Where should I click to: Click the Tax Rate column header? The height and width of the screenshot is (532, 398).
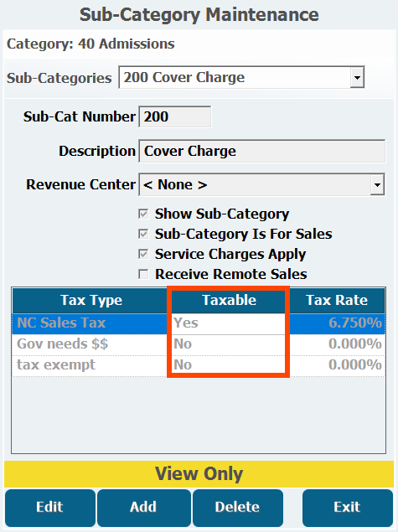coord(337,300)
